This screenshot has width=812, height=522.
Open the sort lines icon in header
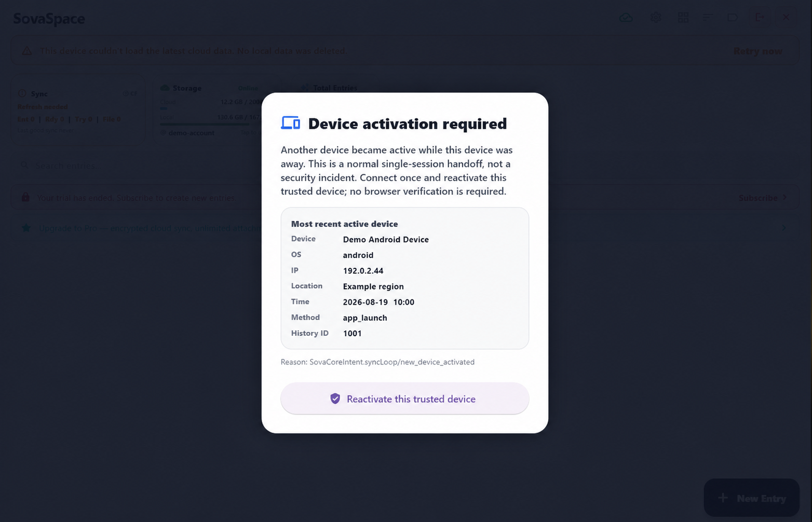click(x=708, y=18)
